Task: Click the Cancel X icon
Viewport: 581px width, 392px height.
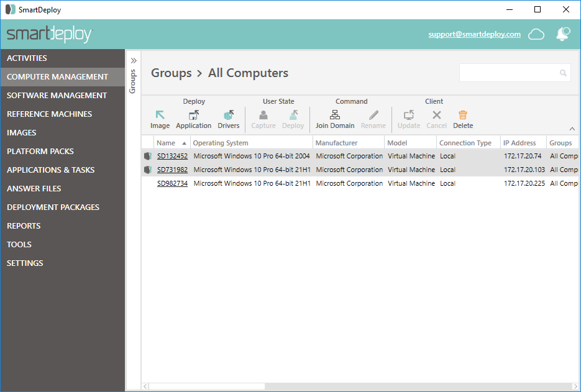Action: coord(436,115)
